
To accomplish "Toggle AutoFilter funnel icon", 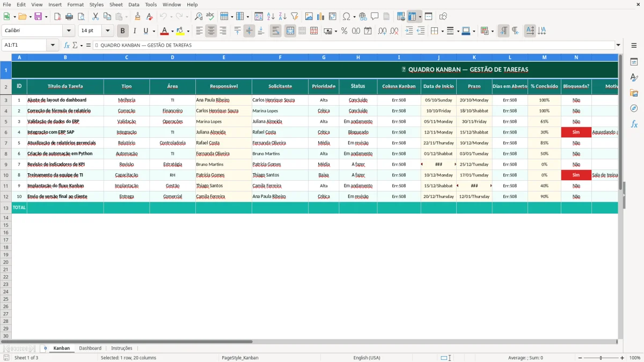I will coord(294,17).
